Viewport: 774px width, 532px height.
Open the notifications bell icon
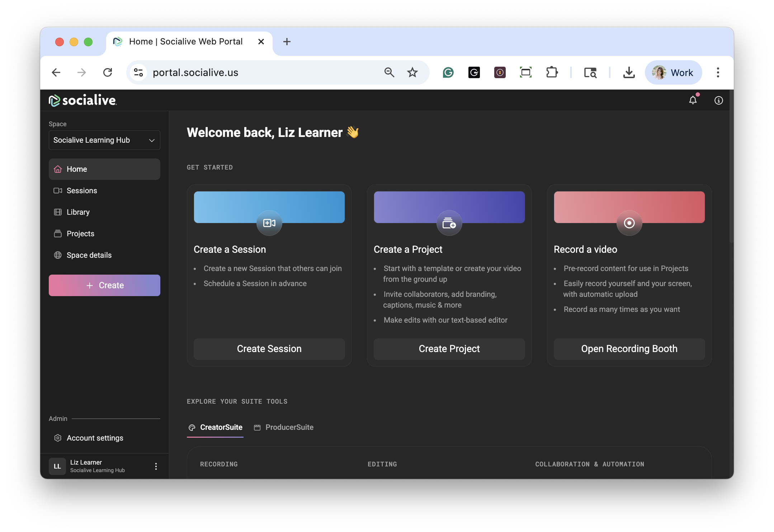(x=693, y=100)
